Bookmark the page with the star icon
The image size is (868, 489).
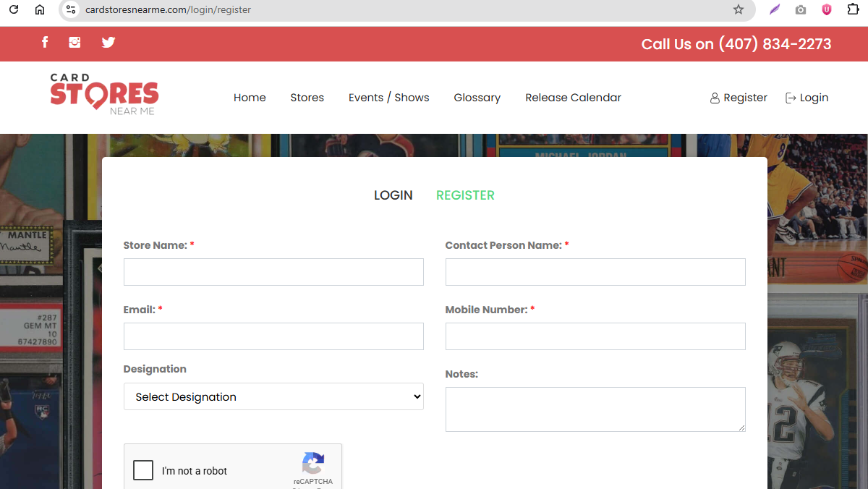point(739,10)
